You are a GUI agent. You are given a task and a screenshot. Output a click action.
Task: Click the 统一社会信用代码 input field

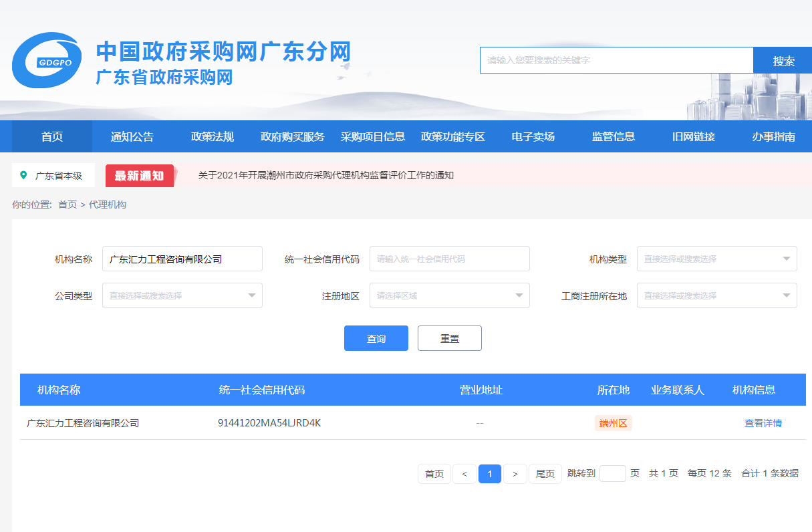point(449,259)
